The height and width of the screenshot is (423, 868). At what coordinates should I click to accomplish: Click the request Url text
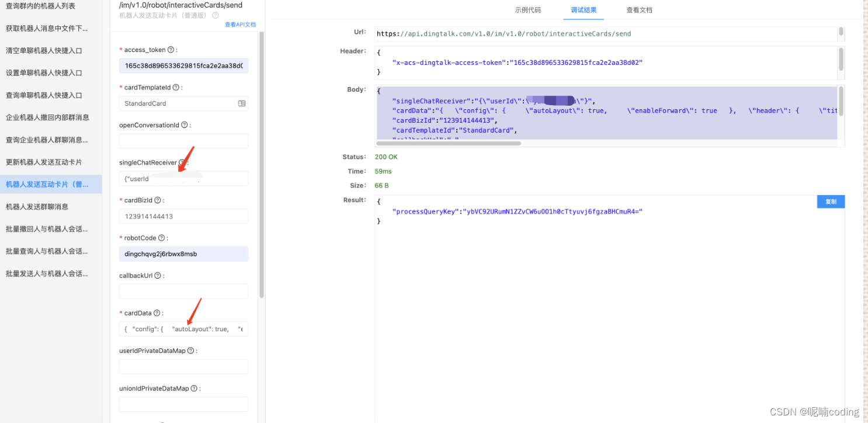tap(504, 34)
